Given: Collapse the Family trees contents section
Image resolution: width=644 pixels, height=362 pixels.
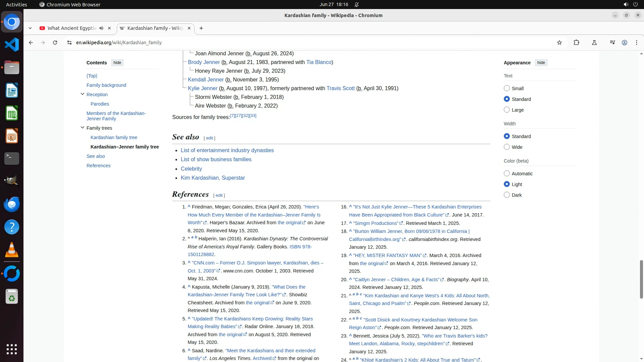Looking at the screenshot, I should tap(83, 128).
